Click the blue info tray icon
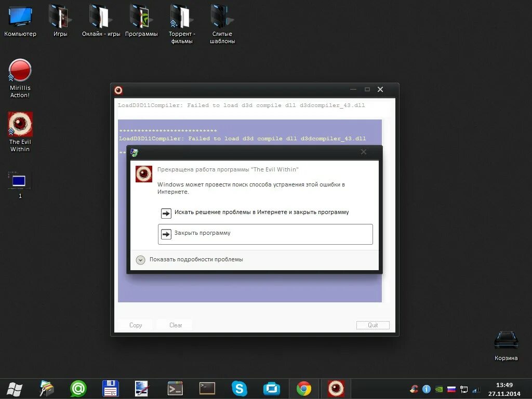 427,389
